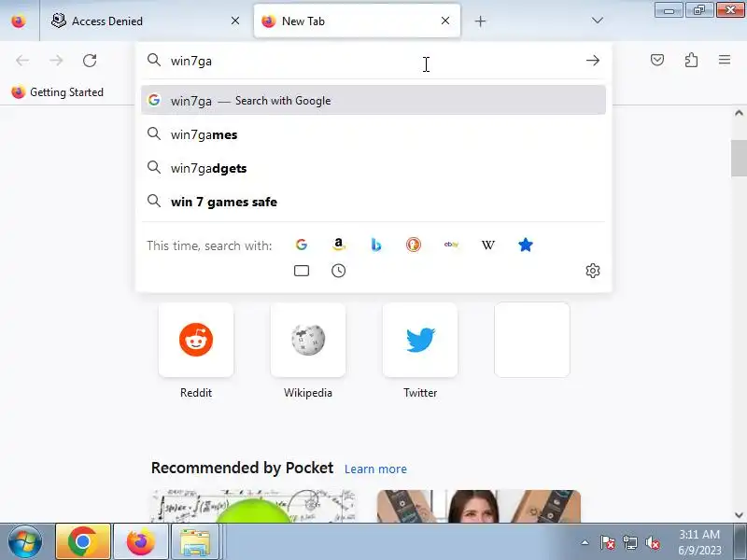
Task: Expand the list all tabs chevron
Action: (x=597, y=21)
